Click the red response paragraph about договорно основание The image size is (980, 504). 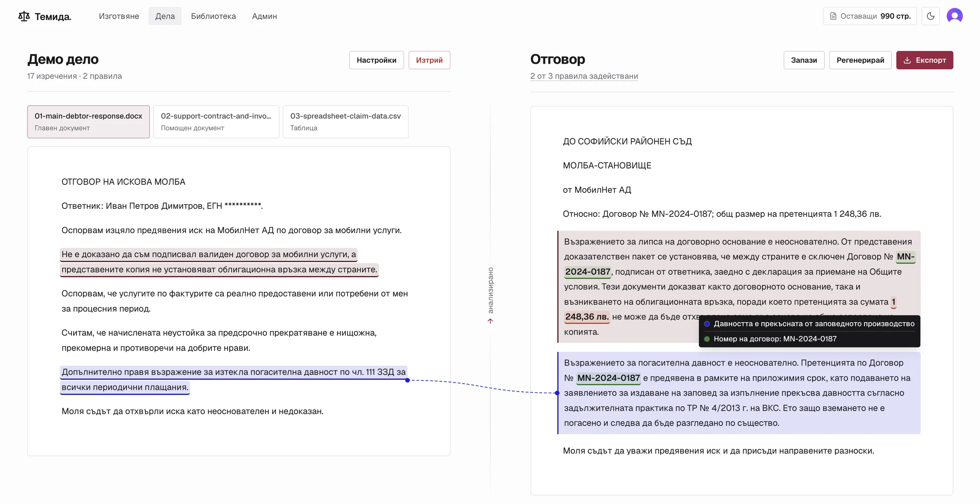(x=739, y=286)
